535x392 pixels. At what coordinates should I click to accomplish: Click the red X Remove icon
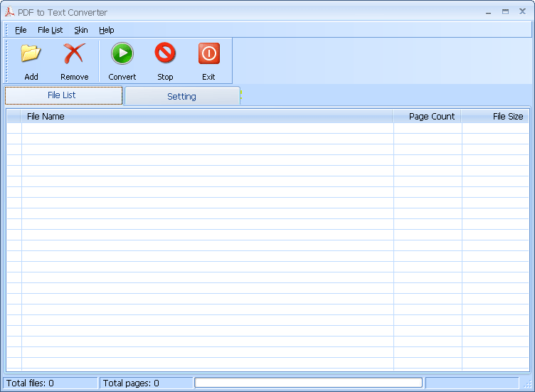(74, 53)
